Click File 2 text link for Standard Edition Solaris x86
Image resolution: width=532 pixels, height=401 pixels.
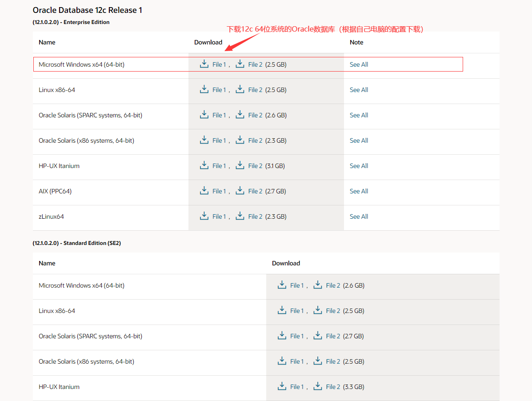[x=333, y=361]
